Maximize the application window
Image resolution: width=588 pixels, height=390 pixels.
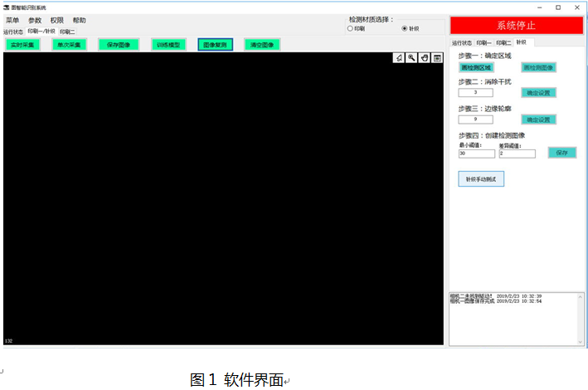[558, 7]
